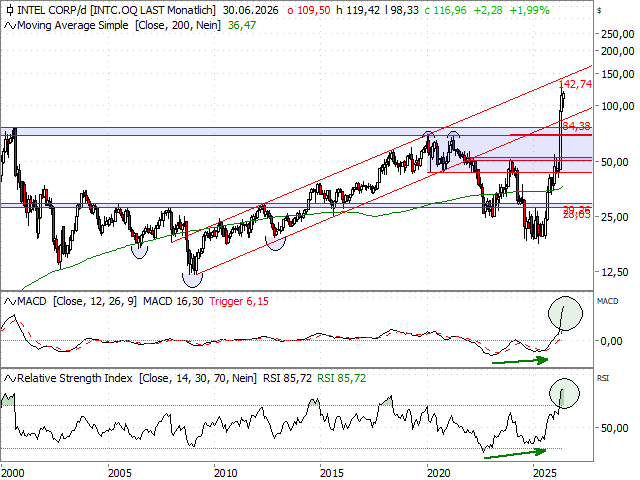
Task: Click the 25,00 price axis label
Action: 614,217
